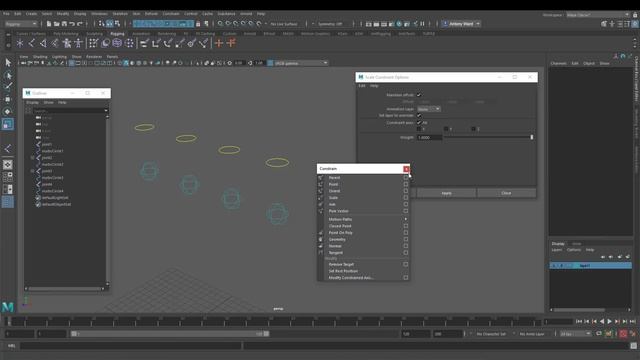Open the Outliner search filter dropdown arrow
The height and width of the screenshot is (360, 640).
click(106, 111)
